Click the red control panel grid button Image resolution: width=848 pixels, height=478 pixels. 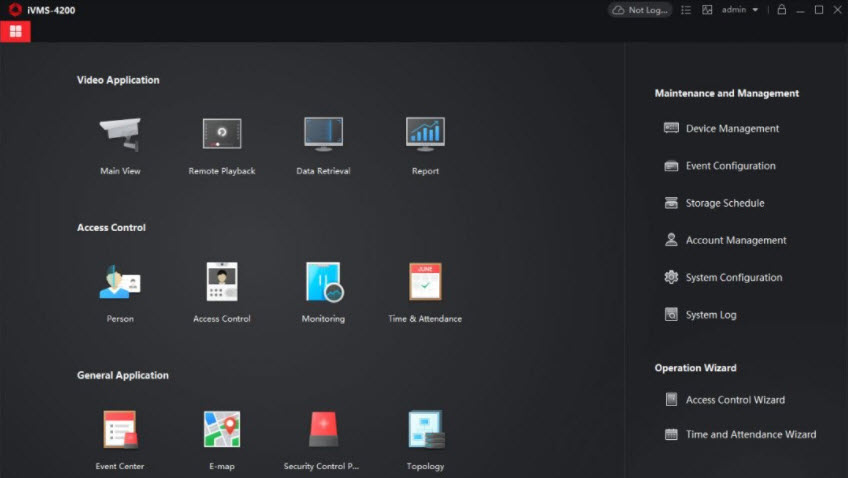(15, 31)
